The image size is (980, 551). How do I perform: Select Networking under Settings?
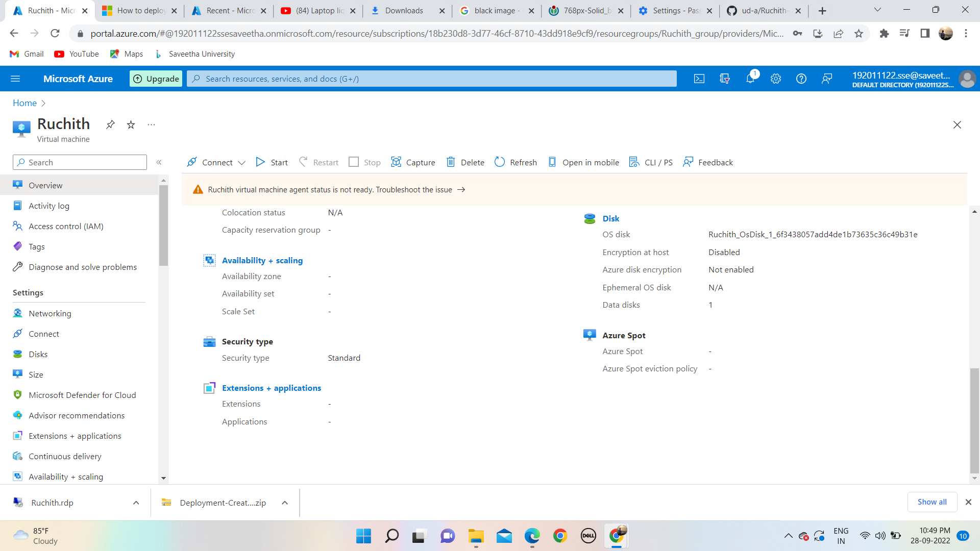click(50, 313)
